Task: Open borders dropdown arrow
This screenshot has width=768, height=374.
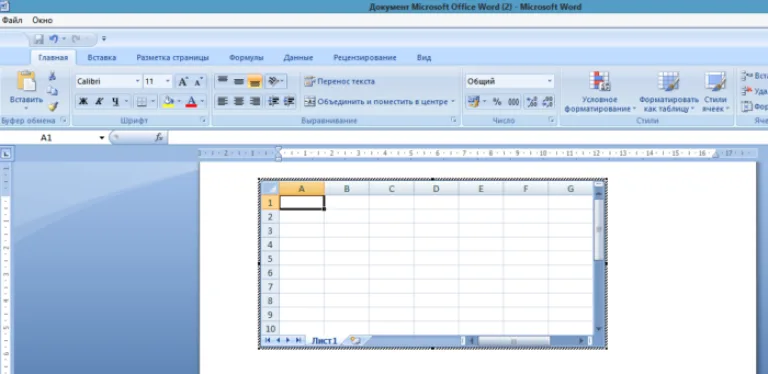Action: (x=153, y=102)
